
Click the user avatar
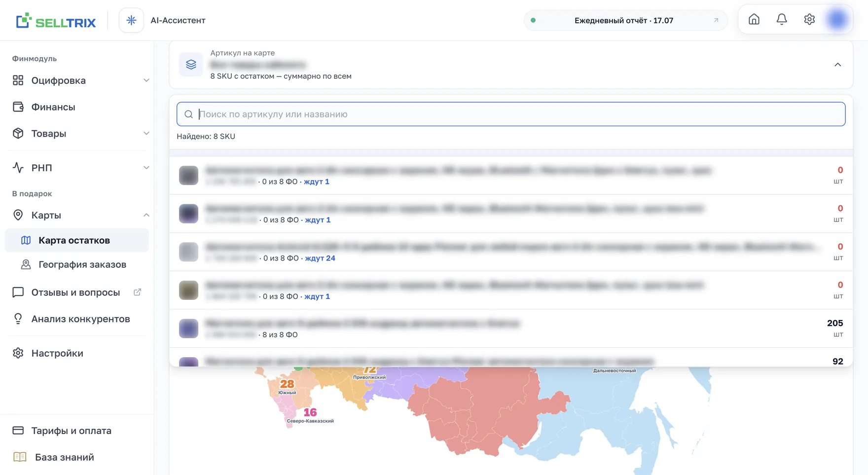point(837,20)
